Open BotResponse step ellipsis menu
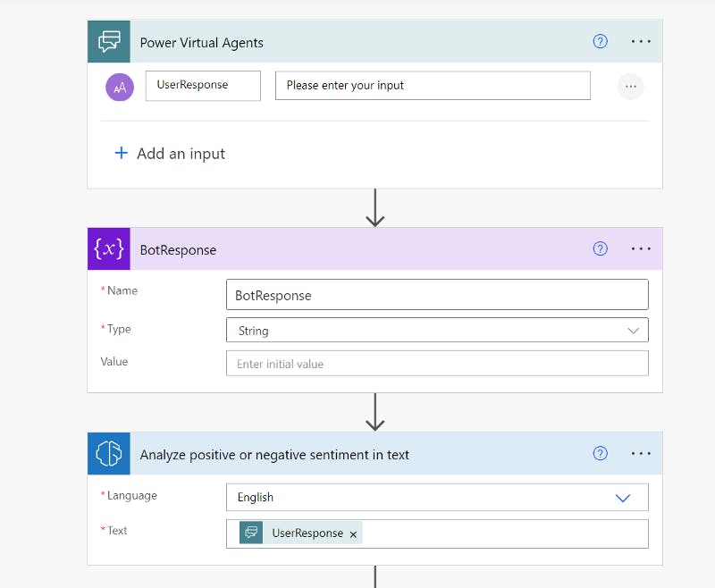The width and height of the screenshot is (715, 588). click(x=641, y=249)
